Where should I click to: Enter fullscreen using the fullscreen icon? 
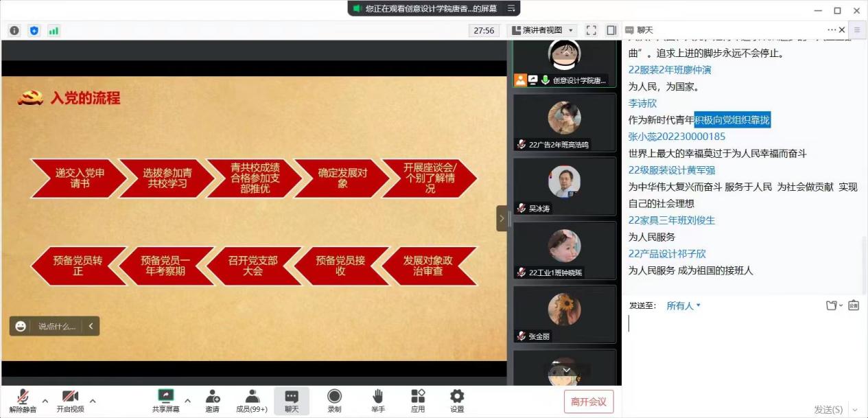[x=591, y=30]
